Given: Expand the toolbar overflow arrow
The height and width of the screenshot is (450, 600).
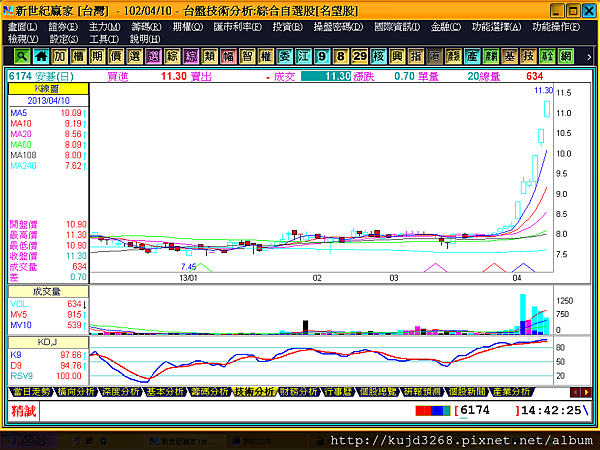Looking at the screenshot, I should tap(589, 57).
